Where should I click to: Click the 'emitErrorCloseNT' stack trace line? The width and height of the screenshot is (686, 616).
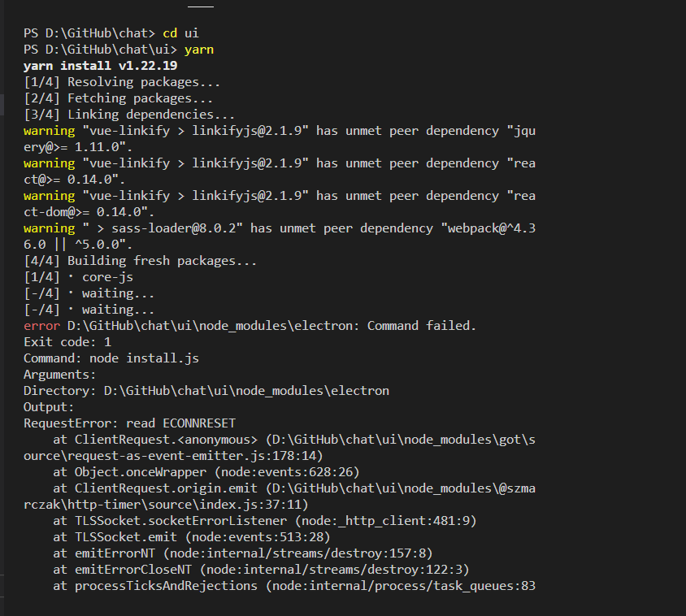click(x=261, y=570)
